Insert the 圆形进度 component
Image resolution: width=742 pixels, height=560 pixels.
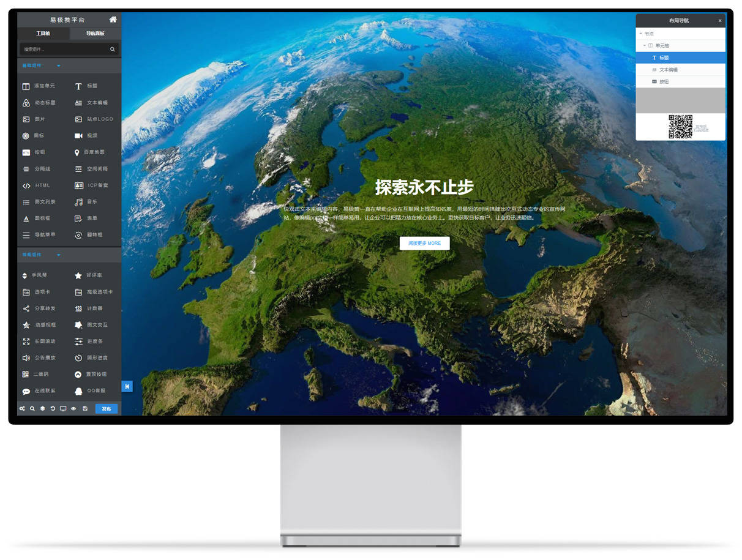click(x=91, y=358)
